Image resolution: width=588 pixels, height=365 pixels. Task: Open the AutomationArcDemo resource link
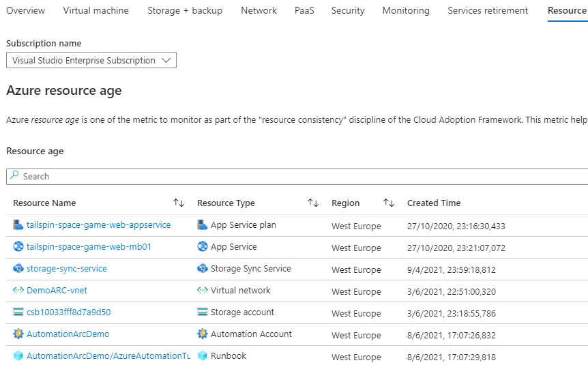(68, 334)
